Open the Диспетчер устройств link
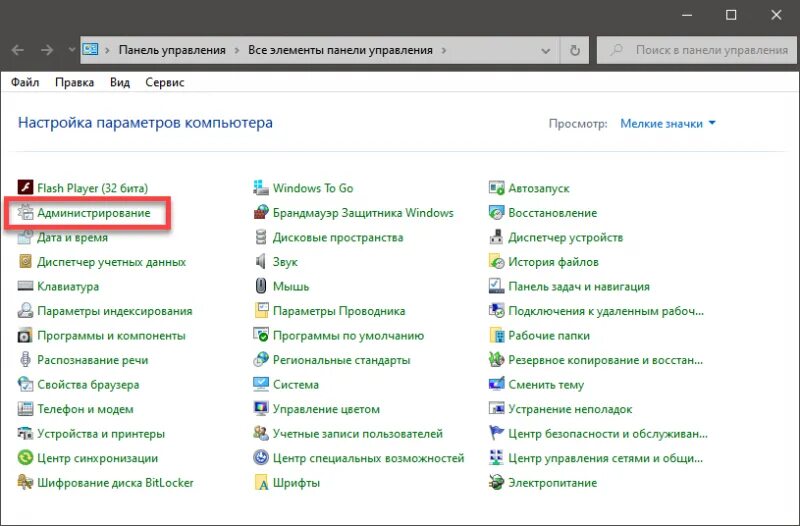 coord(565,237)
